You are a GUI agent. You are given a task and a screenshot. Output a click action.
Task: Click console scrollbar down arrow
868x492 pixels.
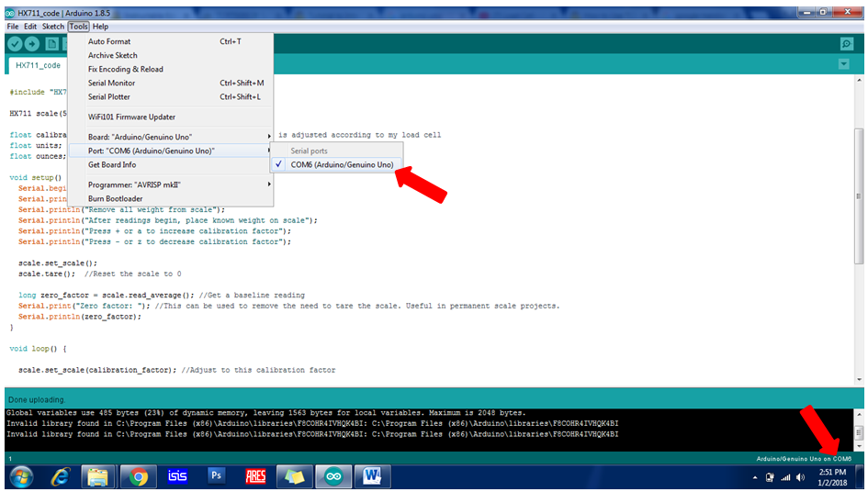tap(859, 446)
